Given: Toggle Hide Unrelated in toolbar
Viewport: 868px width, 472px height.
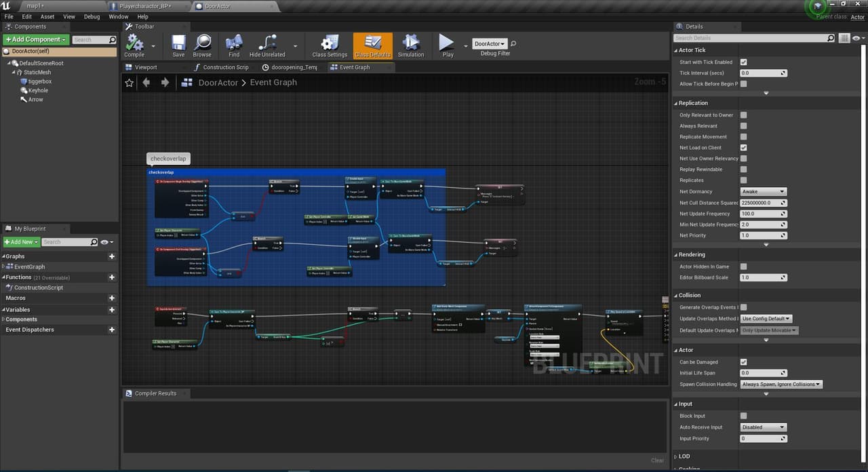Looking at the screenshot, I should (267, 45).
